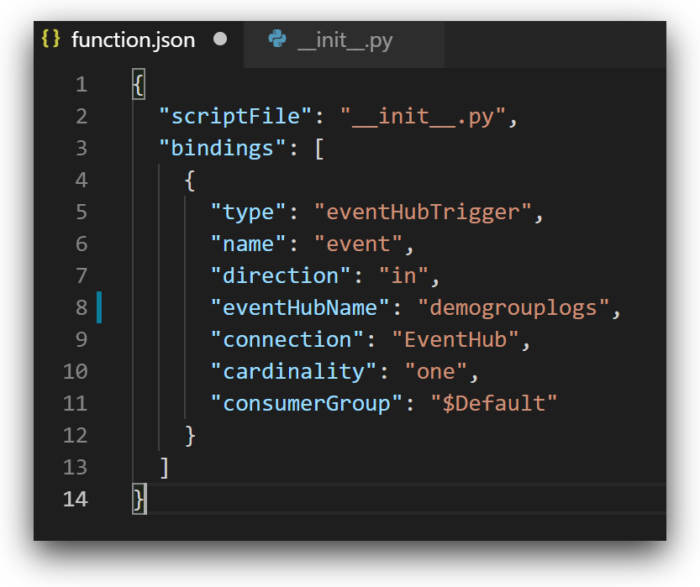
Task: Switch to the __init__.py tab
Action: click(344, 41)
